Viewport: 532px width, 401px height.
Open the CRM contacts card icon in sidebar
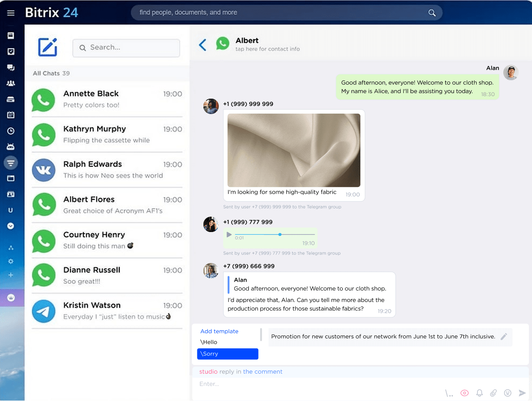coord(11,195)
